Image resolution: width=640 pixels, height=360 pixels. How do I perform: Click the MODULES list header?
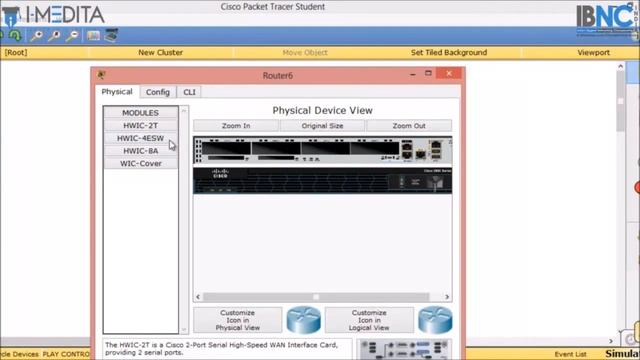[140, 113]
